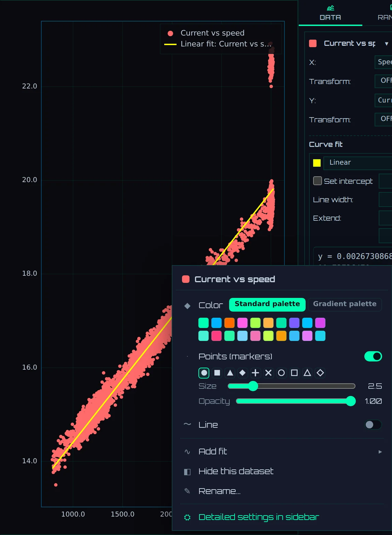This screenshot has width=392, height=535.
Task: Click the chart icon above DATA tab
Action: click(330, 8)
